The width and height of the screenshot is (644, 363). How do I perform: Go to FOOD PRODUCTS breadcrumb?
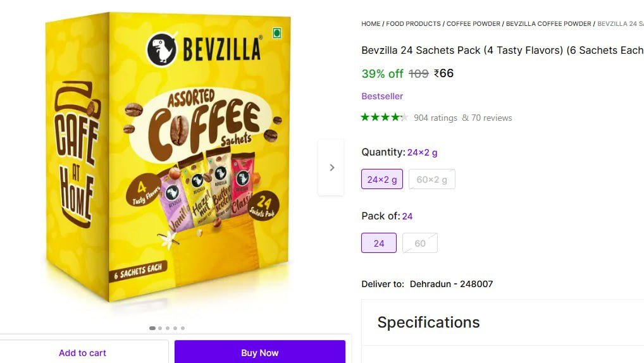pos(413,24)
